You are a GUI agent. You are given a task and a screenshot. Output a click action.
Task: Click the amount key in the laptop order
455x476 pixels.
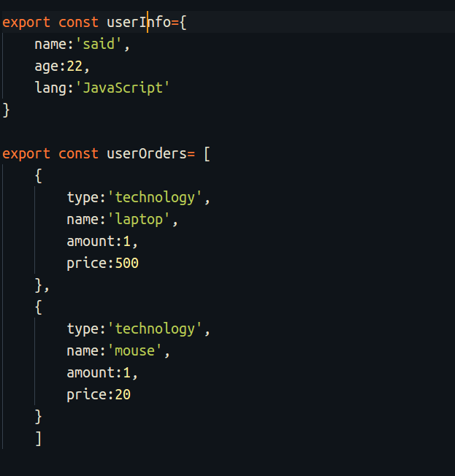(87, 241)
